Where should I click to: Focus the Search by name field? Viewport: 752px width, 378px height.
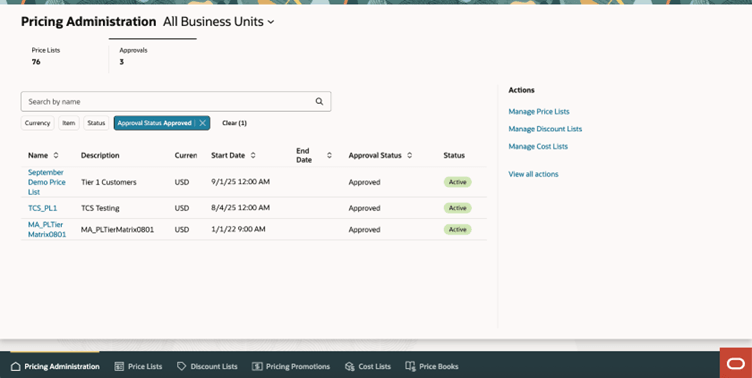[168, 102]
